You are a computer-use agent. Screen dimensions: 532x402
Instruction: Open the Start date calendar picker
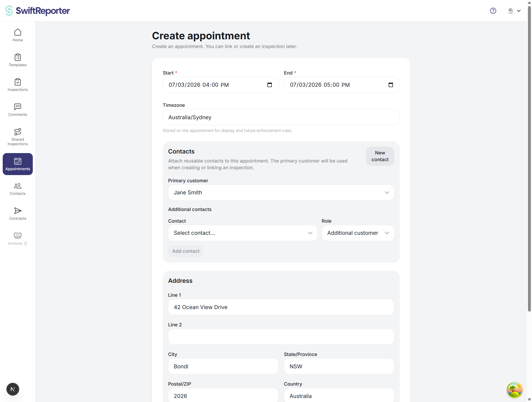270,85
